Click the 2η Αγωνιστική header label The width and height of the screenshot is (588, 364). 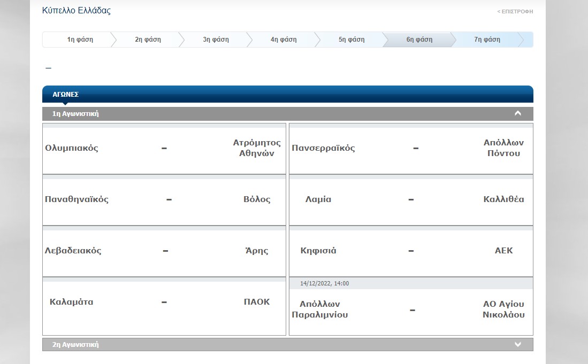click(x=75, y=345)
